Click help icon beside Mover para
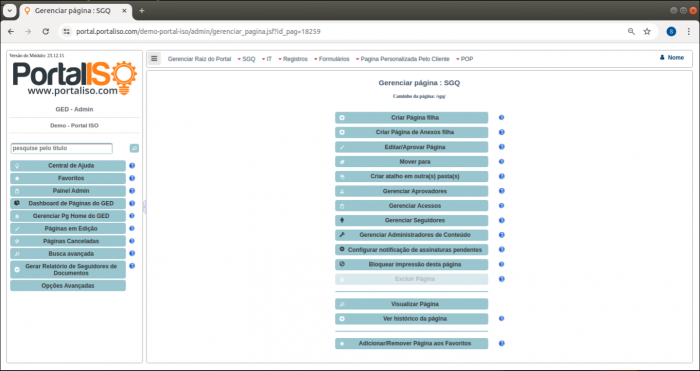This screenshot has width=700, height=371. click(501, 162)
